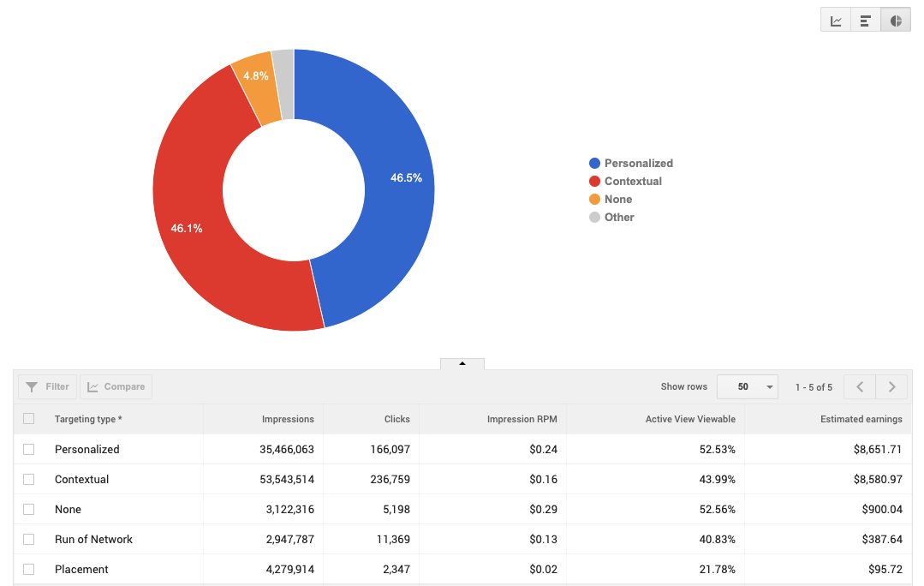
Task: Switch the chart to bar chart view
Action: pyautogui.click(x=865, y=19)
